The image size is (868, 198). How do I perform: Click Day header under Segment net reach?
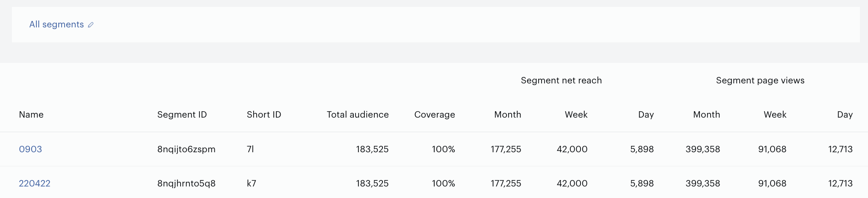[x=646, y=115]
